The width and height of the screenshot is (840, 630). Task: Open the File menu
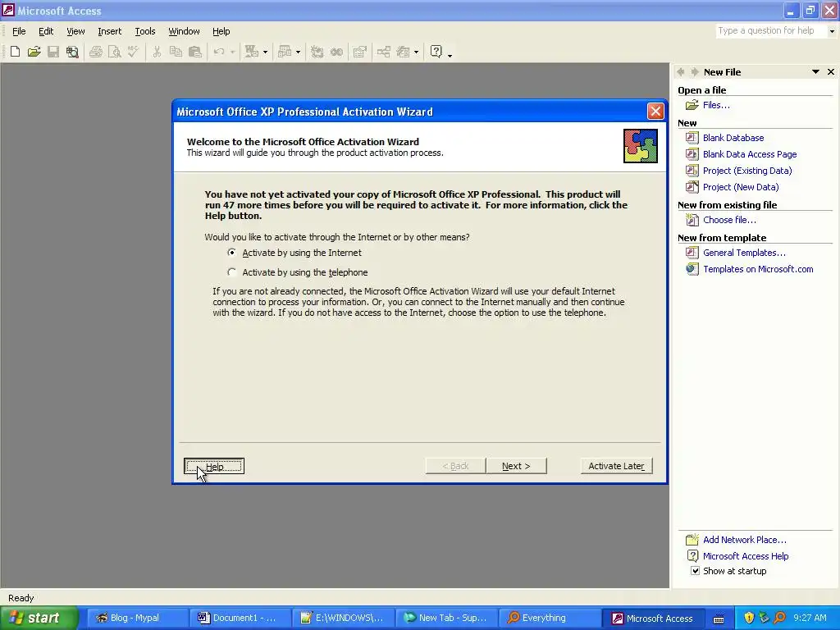(19, 31)
